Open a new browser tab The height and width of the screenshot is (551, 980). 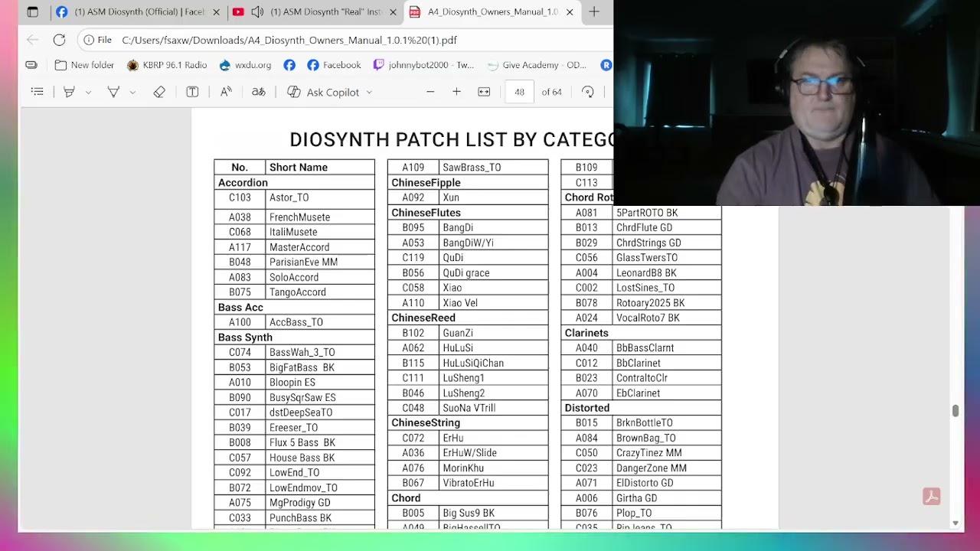coord(594,12)
